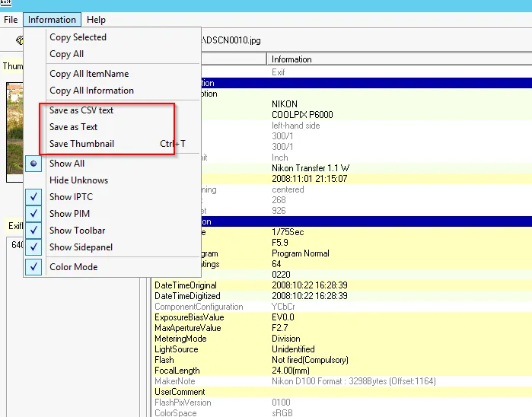This screenshot has height=417, width=532.
Task: Open the File menu
Action: click(x=11, y=20)
